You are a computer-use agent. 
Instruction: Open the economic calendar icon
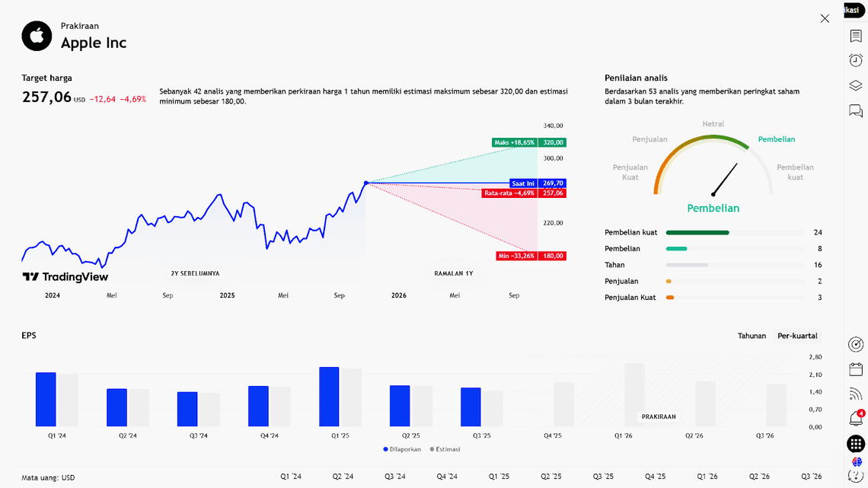856,369
